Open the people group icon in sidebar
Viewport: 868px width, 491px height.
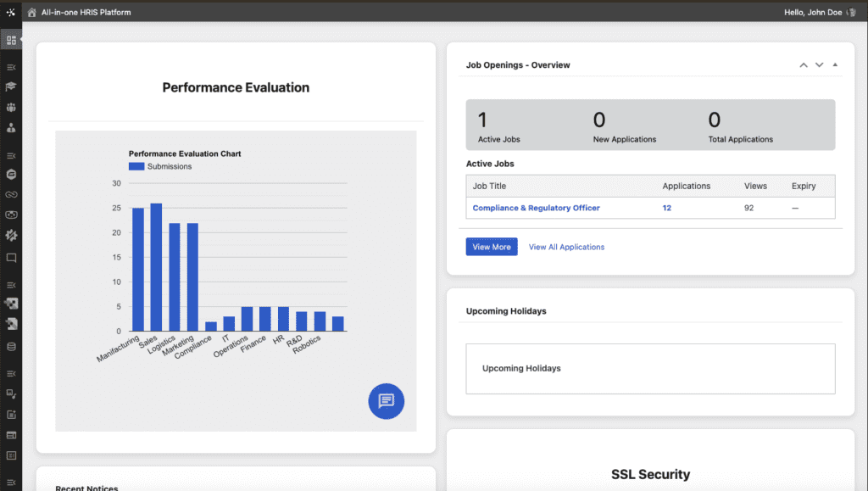click(x=11, y=108)
